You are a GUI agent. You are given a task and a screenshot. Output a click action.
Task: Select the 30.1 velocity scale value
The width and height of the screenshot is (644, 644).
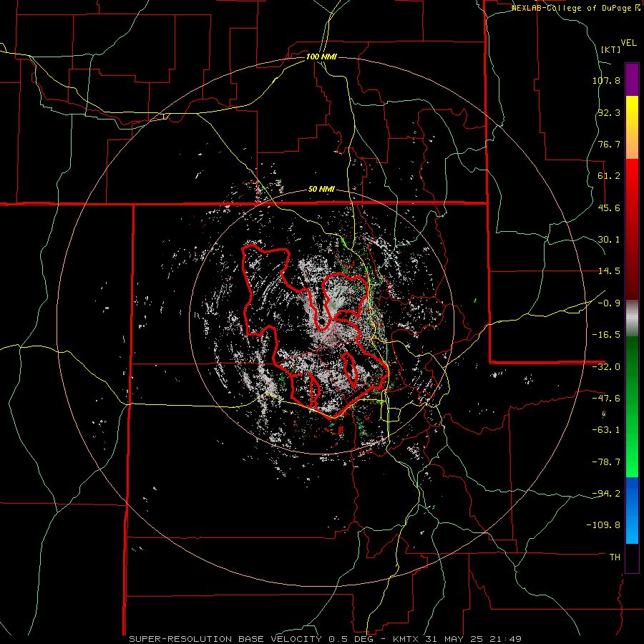tap(609, 240)
